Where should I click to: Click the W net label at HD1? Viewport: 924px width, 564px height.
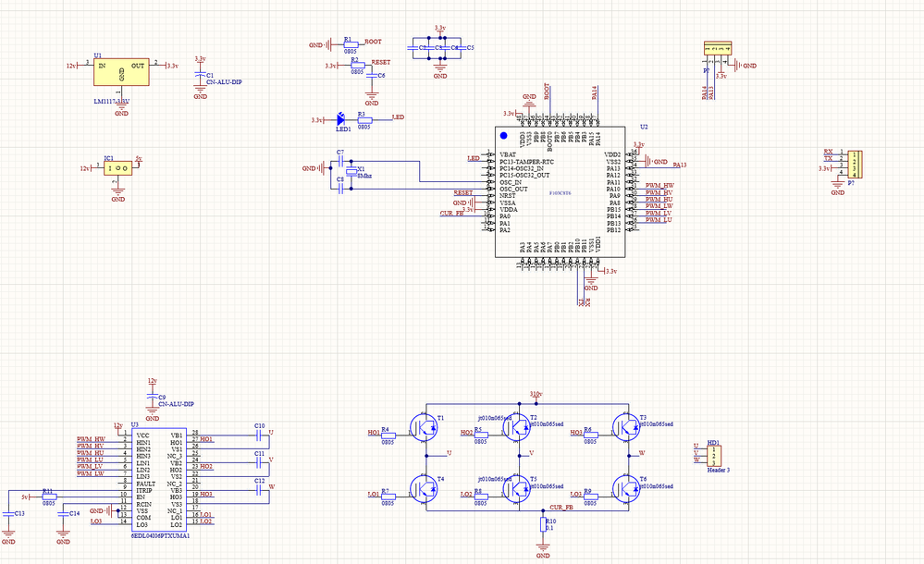[x=697, y=460]
